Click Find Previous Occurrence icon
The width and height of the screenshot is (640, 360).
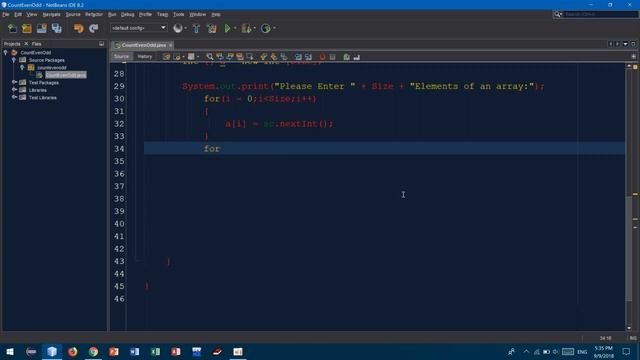pos(220,57)
